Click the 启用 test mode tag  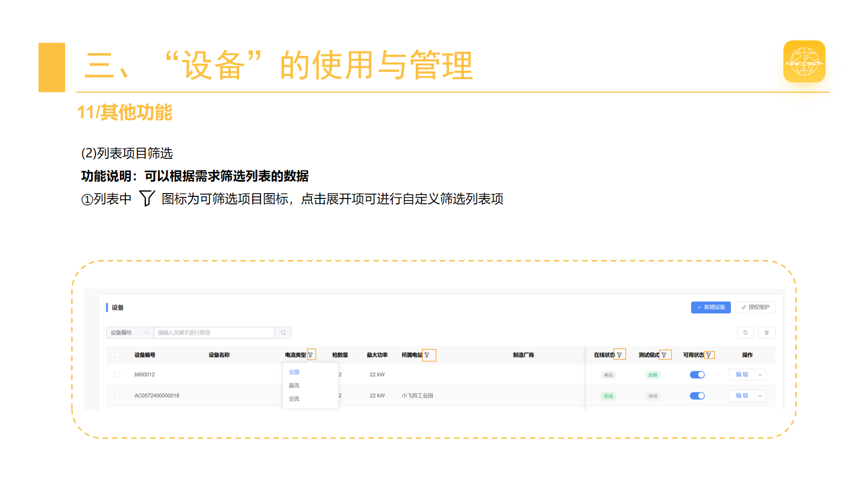click(653, 375)
